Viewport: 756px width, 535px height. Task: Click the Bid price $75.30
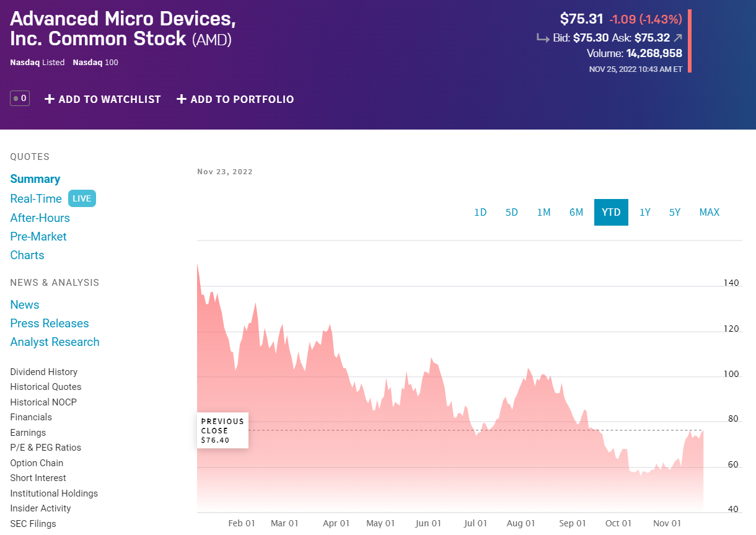591,38
